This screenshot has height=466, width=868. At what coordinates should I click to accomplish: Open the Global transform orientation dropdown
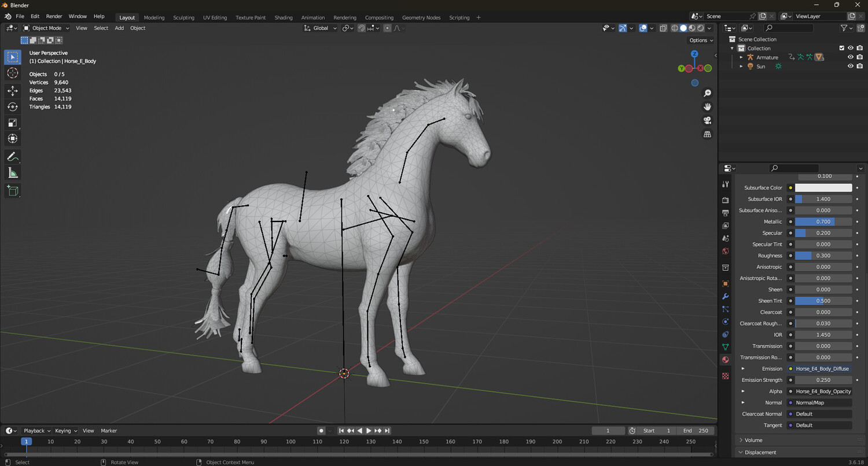click(321, 28)
